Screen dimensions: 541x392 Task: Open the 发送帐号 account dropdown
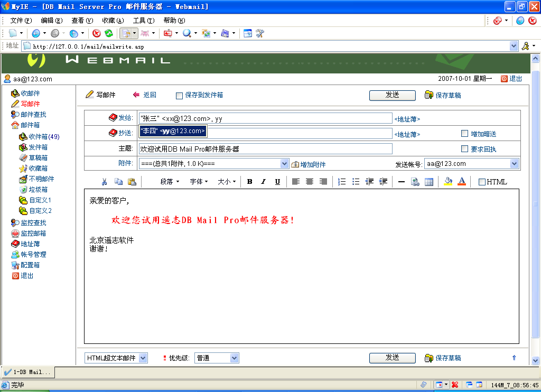pos(514,164)
